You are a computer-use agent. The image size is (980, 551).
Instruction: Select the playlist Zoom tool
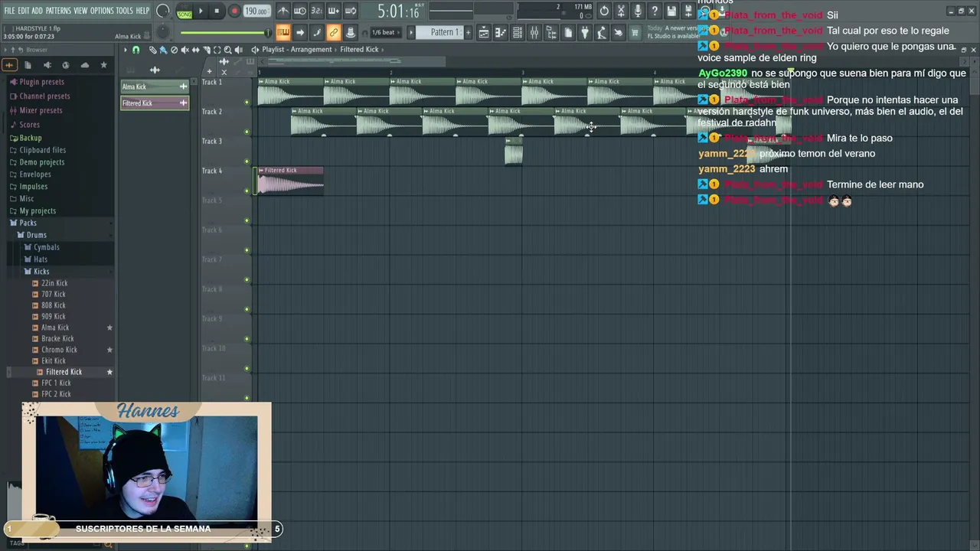pos(227,50)
